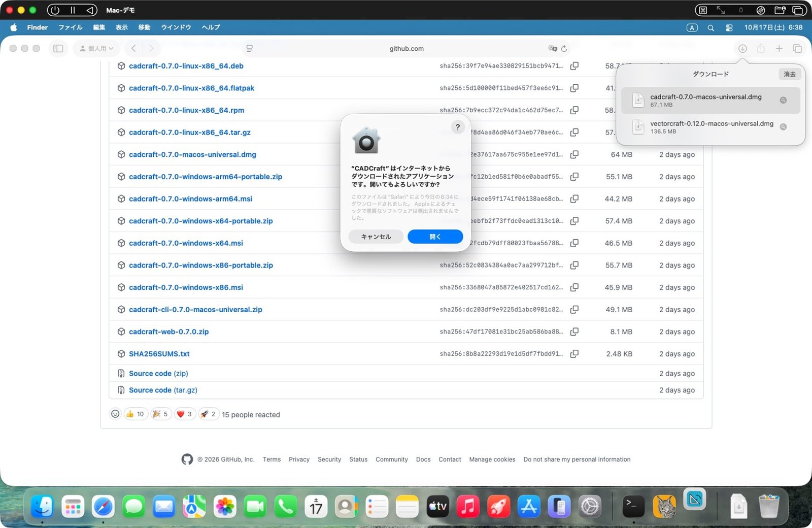Open the Terminal app in Dock

633,506
